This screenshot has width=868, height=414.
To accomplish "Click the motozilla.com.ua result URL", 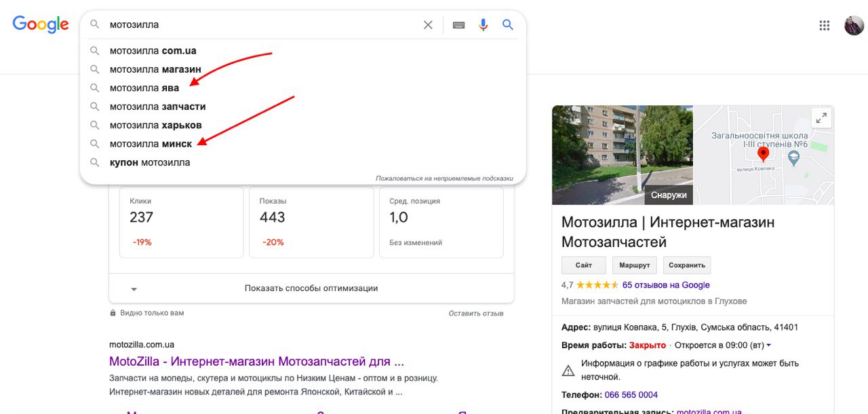I will (142, 345).
